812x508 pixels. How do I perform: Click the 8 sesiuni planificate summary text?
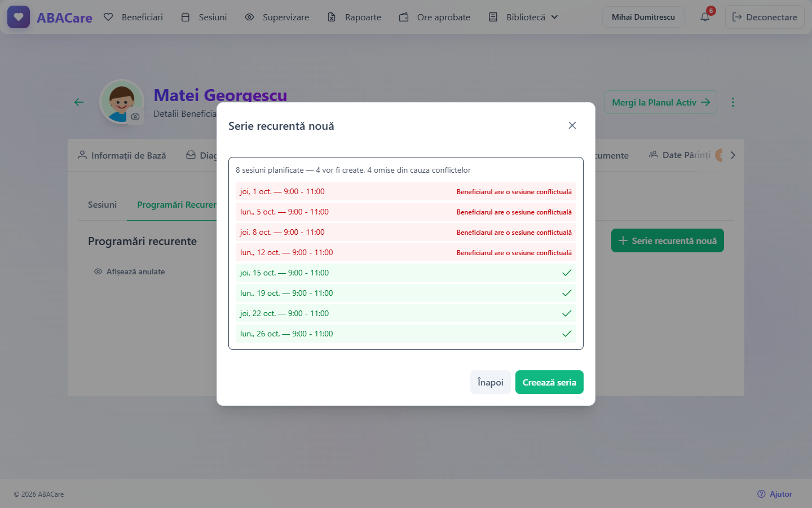pyautogui.click(x=353, y=170)
